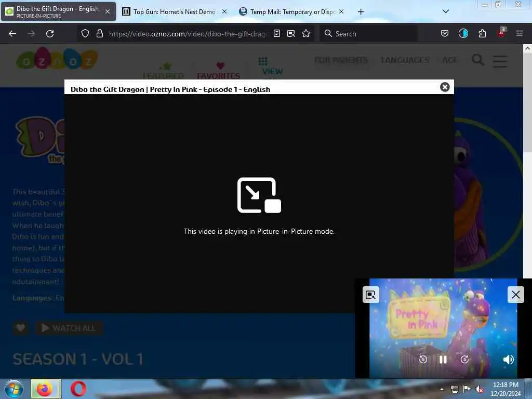Image resolution: width=532 pixels, height=399 pixels.
Task: Open the Windows Start button
Action: [14, 389]
